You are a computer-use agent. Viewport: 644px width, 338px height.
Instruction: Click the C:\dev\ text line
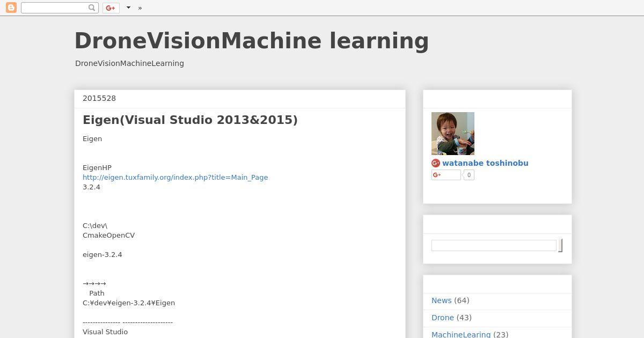(x=95, y=225)
